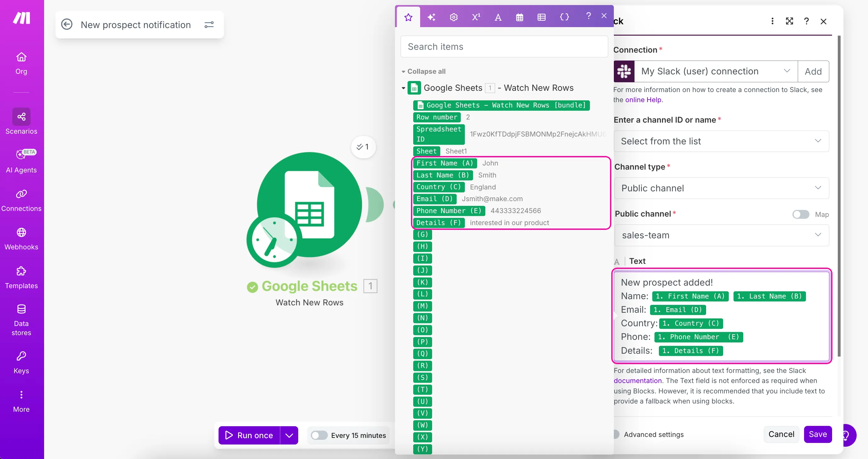868x459 pixels.
Task: Close the mapping items panel
Action: coord(604,16)
